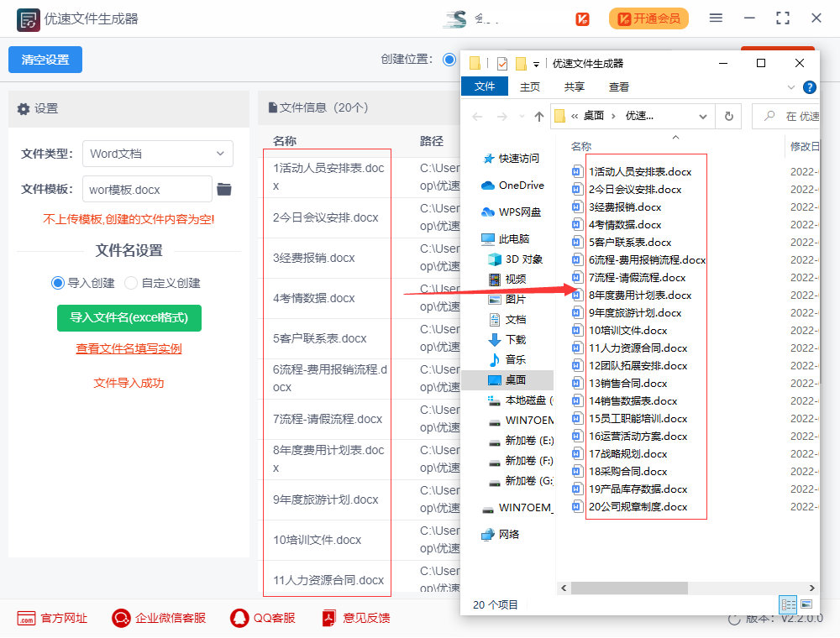Select the 自定义创建 radio button
840x638 pixels.
click(131, 283)
